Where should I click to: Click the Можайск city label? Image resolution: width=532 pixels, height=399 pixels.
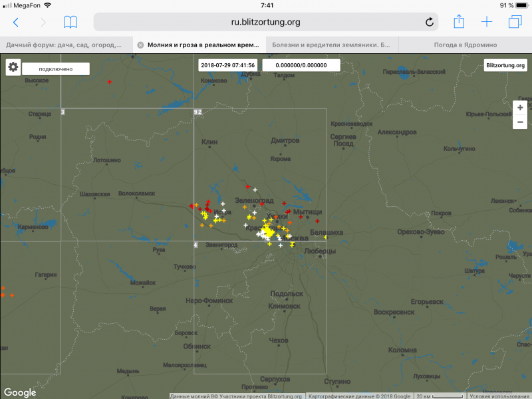143,283
